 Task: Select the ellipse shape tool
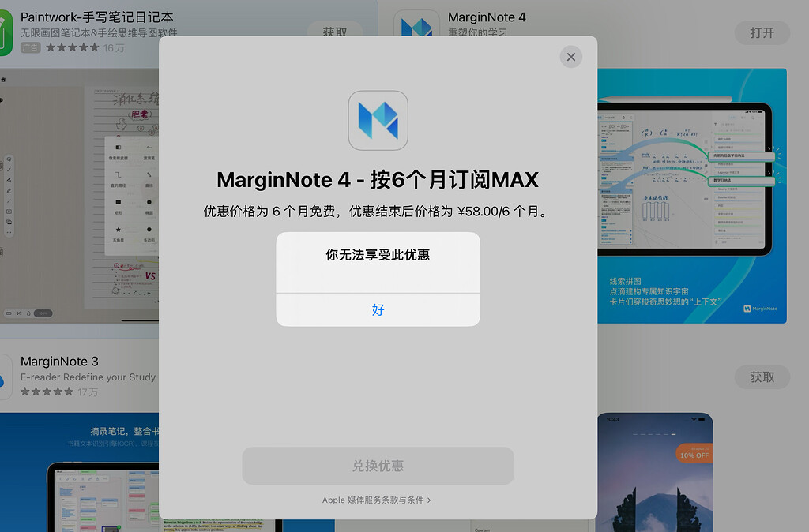pos(149,202)
